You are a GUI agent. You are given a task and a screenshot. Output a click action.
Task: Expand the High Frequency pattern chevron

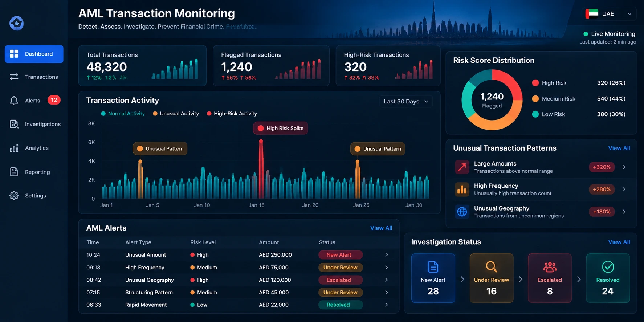click(x=624, y=189)
